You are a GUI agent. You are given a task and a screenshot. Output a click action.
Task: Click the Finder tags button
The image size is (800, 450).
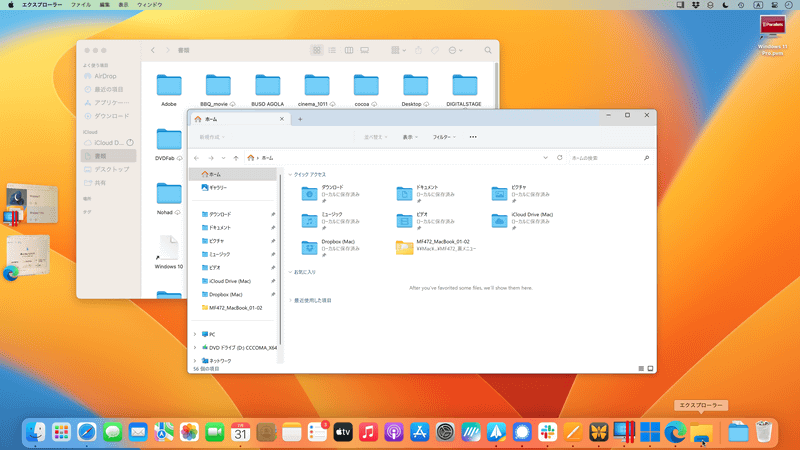pyautogui.click(x=435, y=50)
